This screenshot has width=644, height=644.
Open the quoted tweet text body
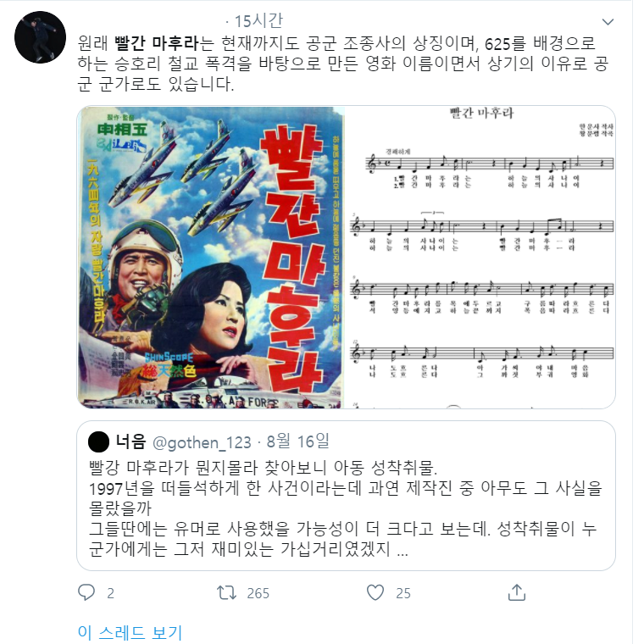pyautogui.click(x=346, y=508)
